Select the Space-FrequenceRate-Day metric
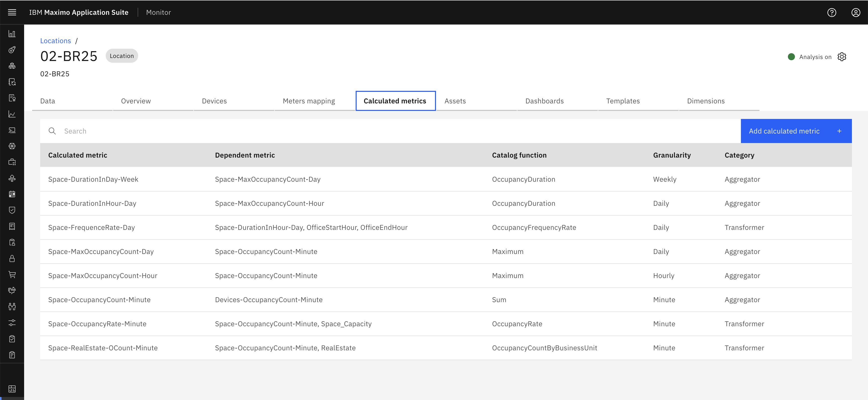868x400 pixels. pyautogui.click(x=92, y=228)
